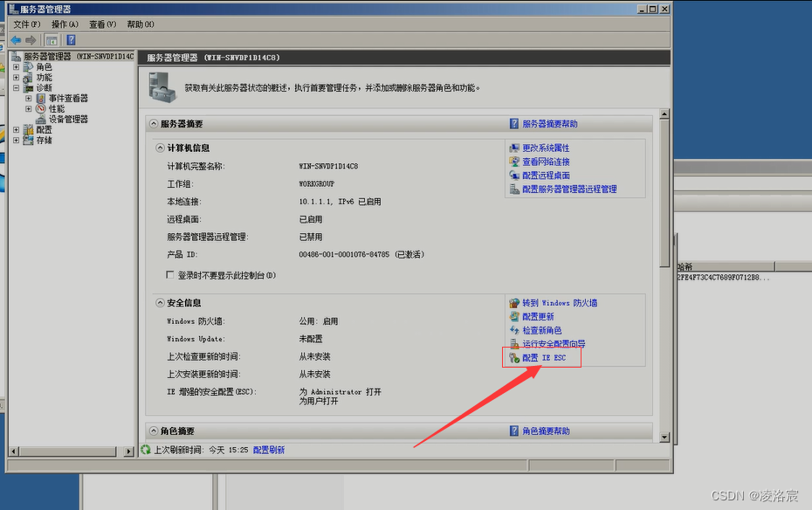Check 登录时不要显示此控制台 checkbox

coord(170,275)
